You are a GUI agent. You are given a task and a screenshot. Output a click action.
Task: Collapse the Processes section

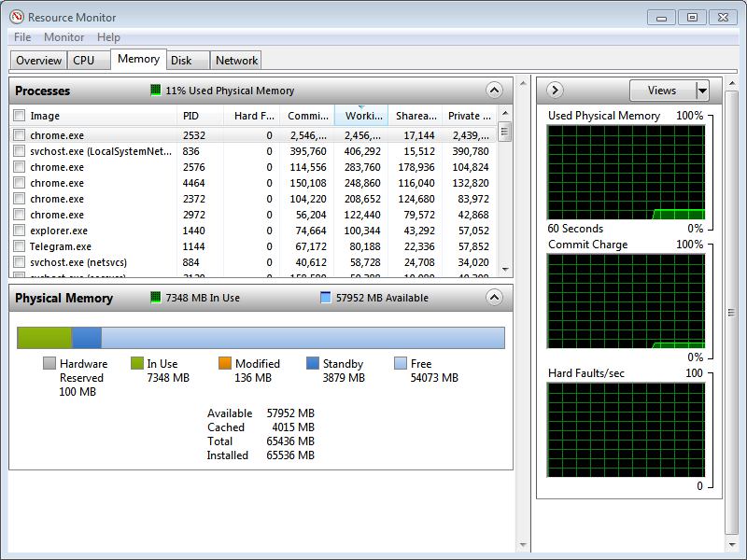(495, 90)
